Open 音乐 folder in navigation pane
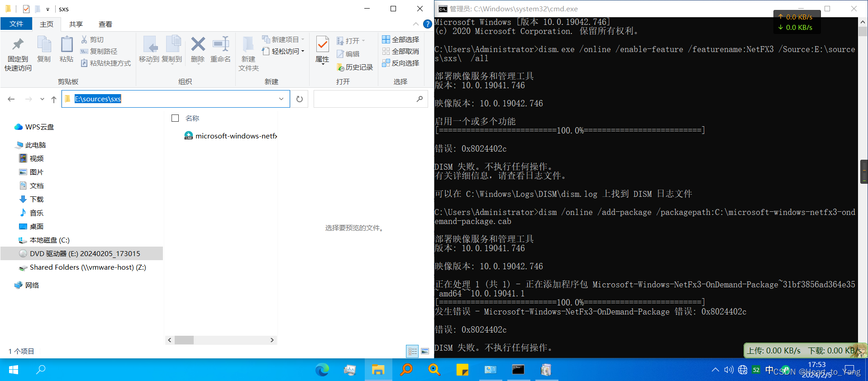Image resolution: width=868 pixels, height=381 pixels. [x=32, y=213]
